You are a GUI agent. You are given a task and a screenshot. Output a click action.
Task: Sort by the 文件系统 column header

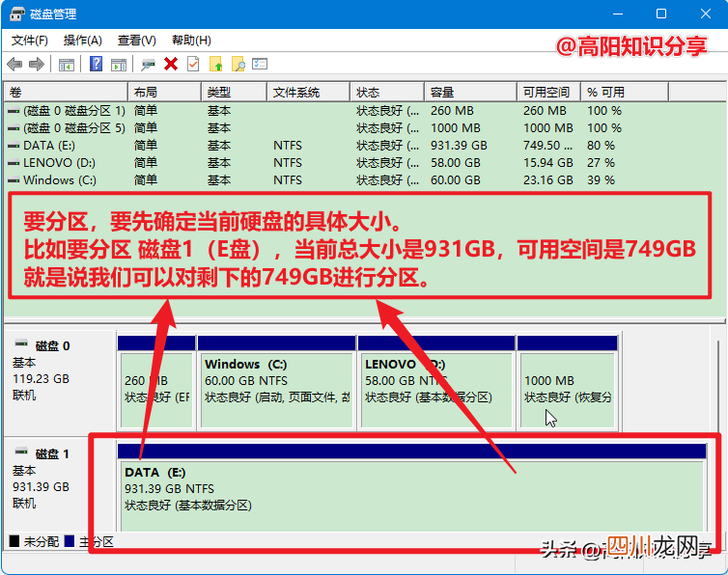308,92
